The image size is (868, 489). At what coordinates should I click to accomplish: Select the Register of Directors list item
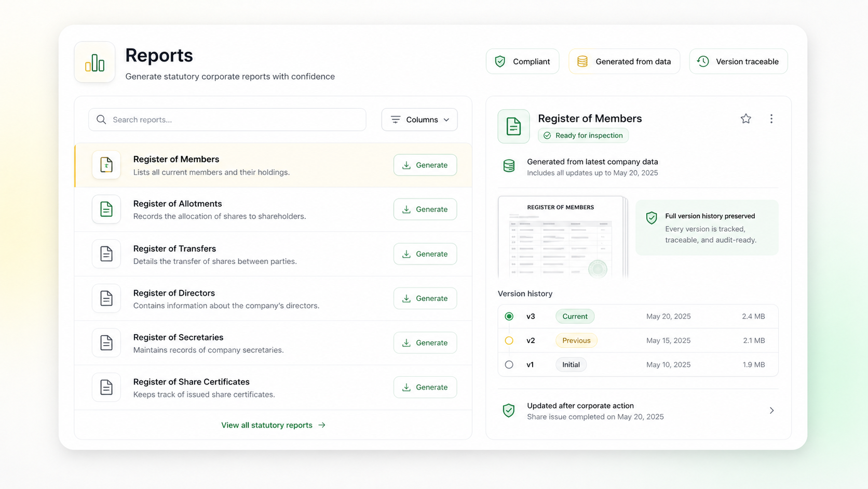[234, 298]
